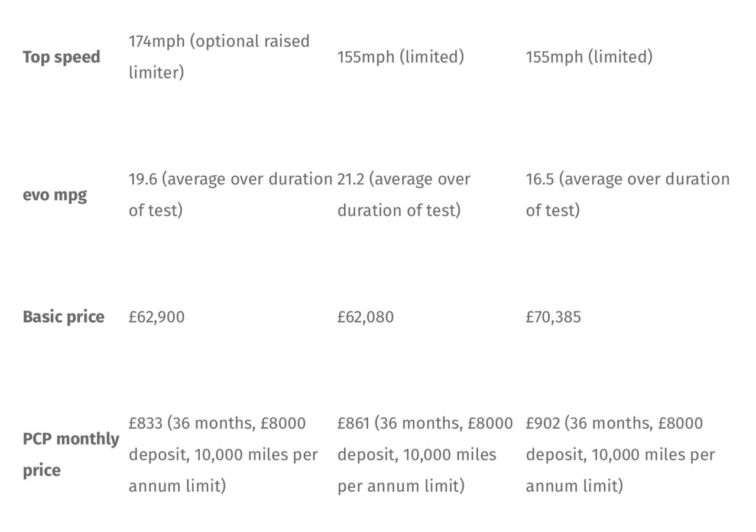756x532 pixels.
Task: Click "duration of test)" under the 21.2 figure
Action: (x=398, y=211)
